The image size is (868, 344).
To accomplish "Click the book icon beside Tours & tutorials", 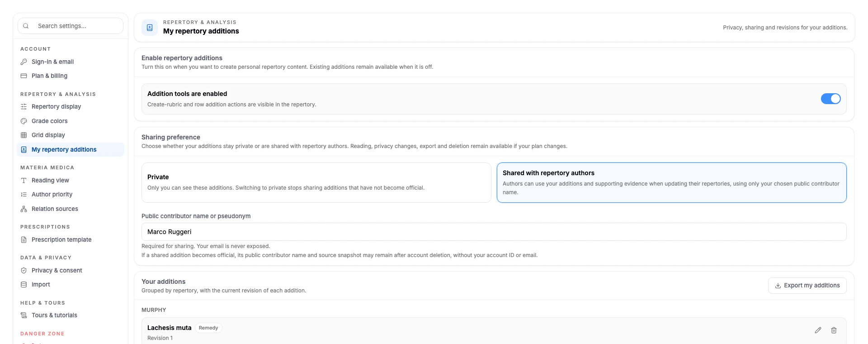I will pyautogui.click(x=24, y=315).
